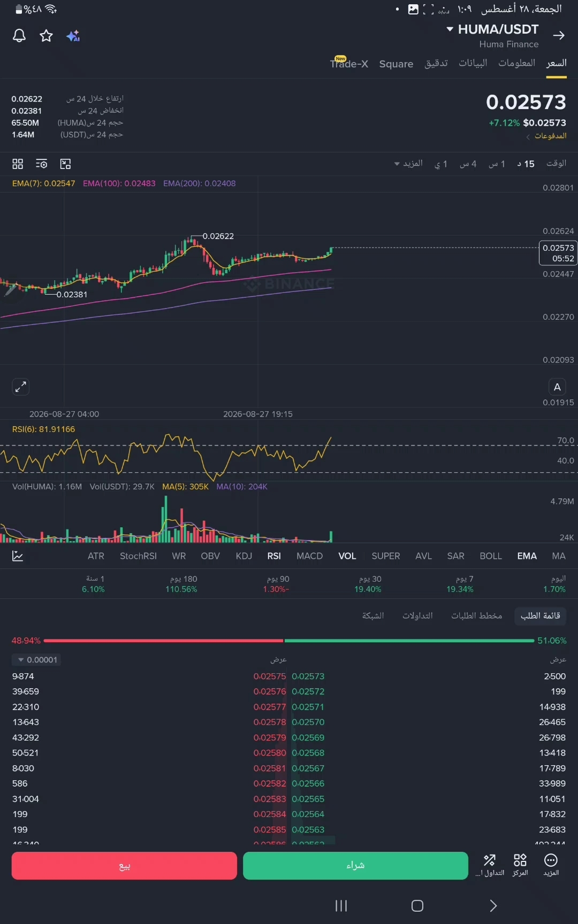Image resolution: width=578 pixels, height=924 pixels.
Task: Open the المعلومات tab
Action: 517,63
